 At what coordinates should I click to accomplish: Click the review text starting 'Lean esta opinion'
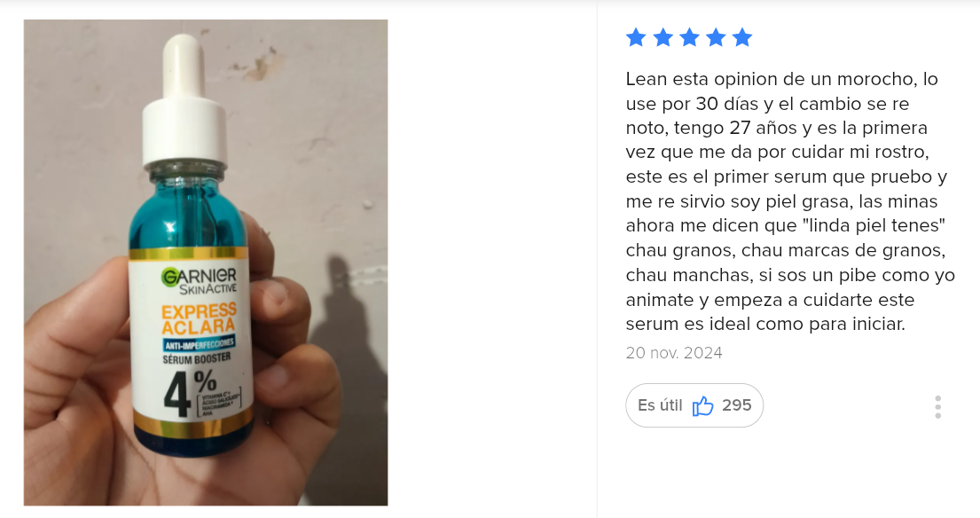pos(790,201)
